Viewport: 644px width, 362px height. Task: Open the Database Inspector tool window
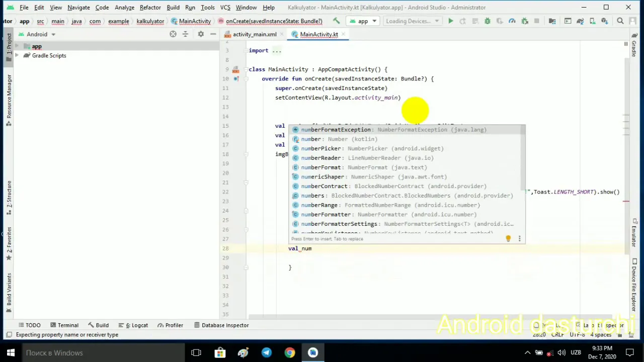[x=221, y=325]
